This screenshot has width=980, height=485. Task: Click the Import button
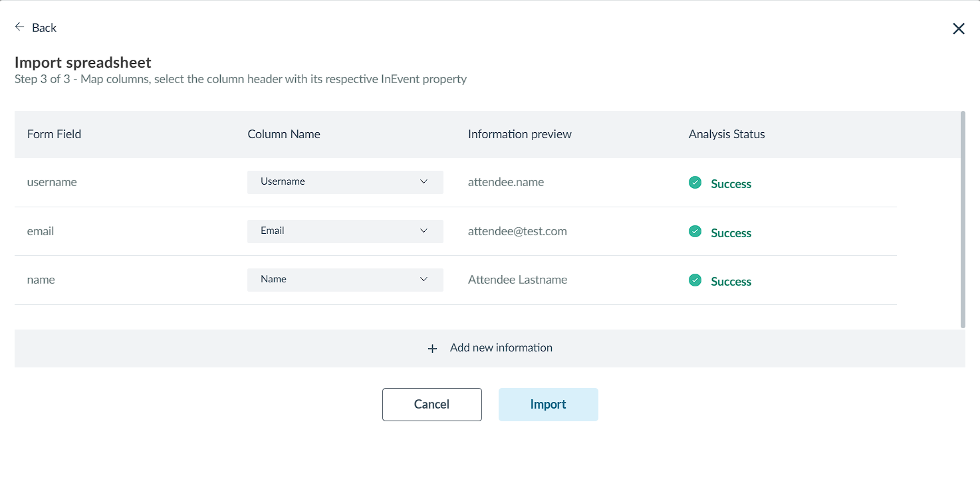click(549, 405)
